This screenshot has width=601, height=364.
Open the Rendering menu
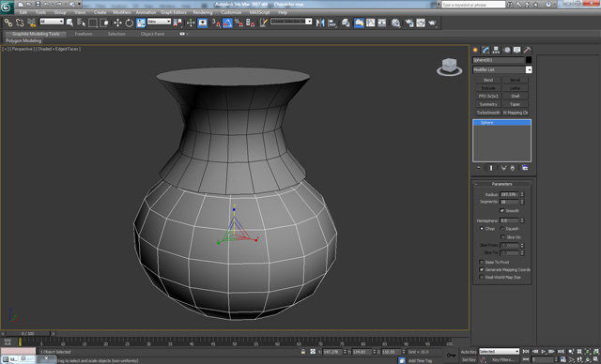[203, 12]
